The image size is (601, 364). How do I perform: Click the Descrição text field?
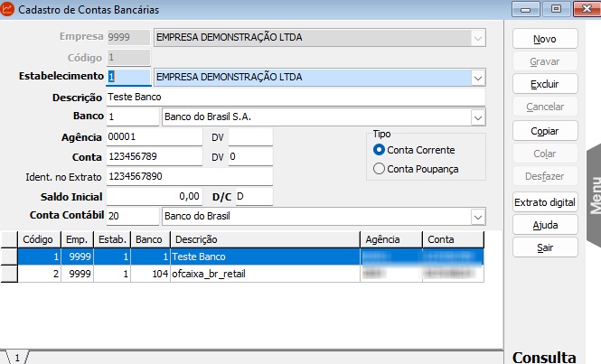coord(295,98)
